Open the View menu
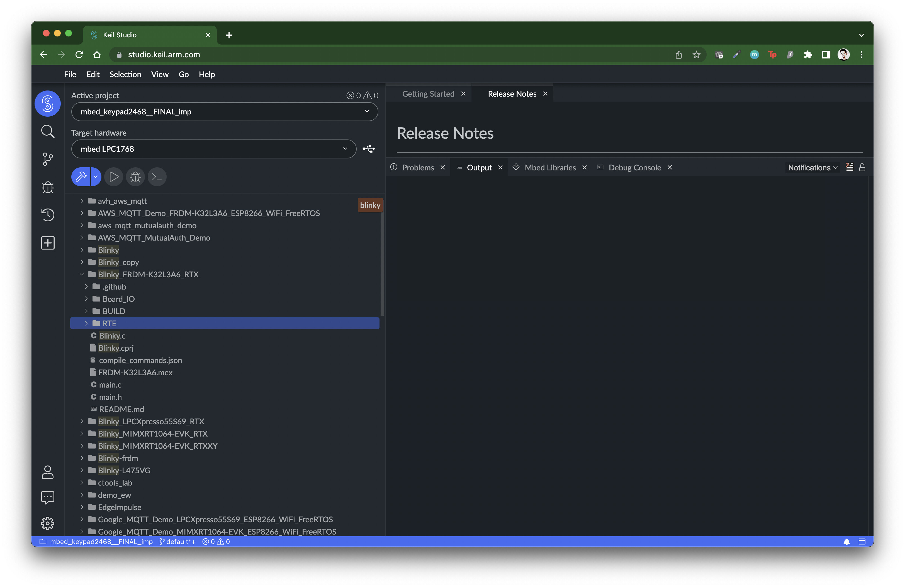This screenshot has width=905, height=588. [160, 74]
